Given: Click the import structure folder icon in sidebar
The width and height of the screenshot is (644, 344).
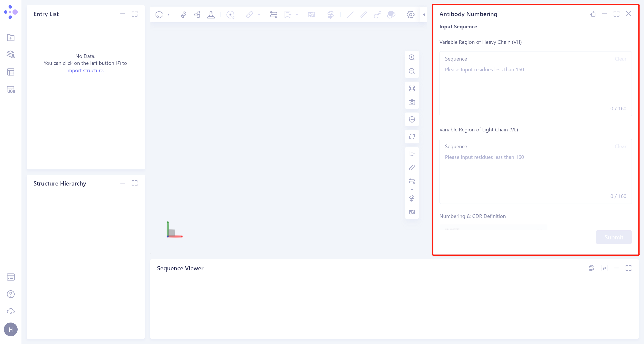Looking at the screenshot, I should pyautogui.click(x=11, y=38).
